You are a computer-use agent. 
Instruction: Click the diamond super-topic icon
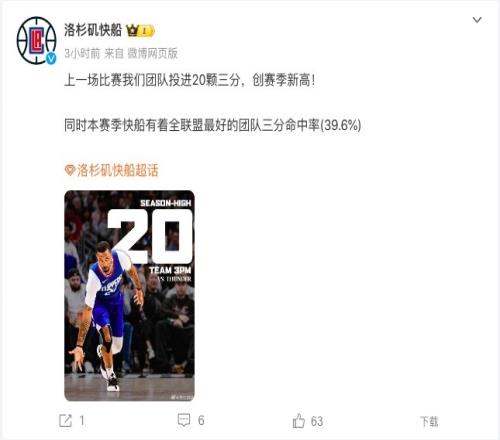coord(70,170)
